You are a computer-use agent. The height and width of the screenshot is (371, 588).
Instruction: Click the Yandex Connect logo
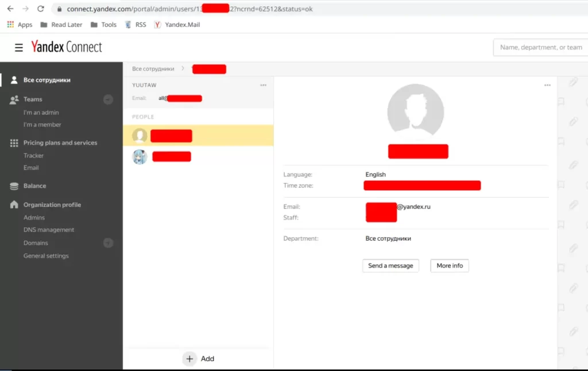(67, 47)
